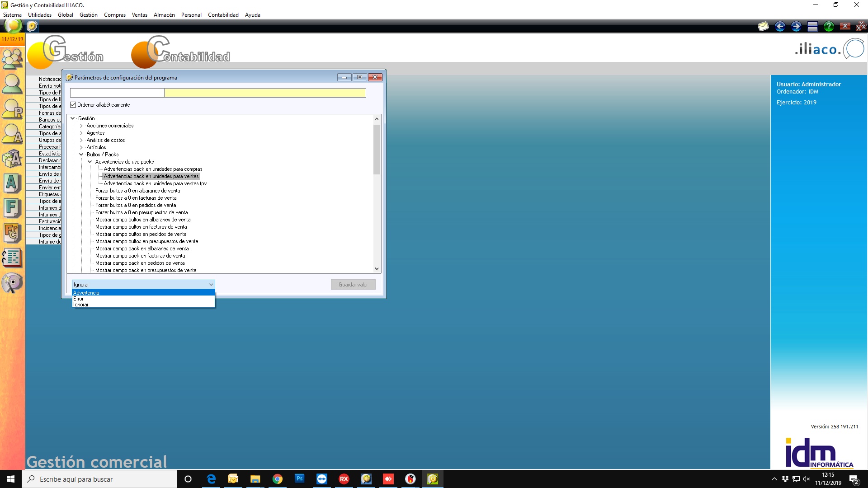The height and width of the screenshot is (488, 868).
Task: Open the Ayuda menu
Action: pyautogui.click(x=253, y=15)
